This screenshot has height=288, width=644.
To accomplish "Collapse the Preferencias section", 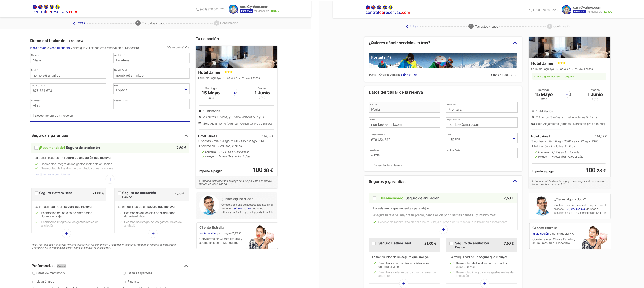I will [186, 266].
